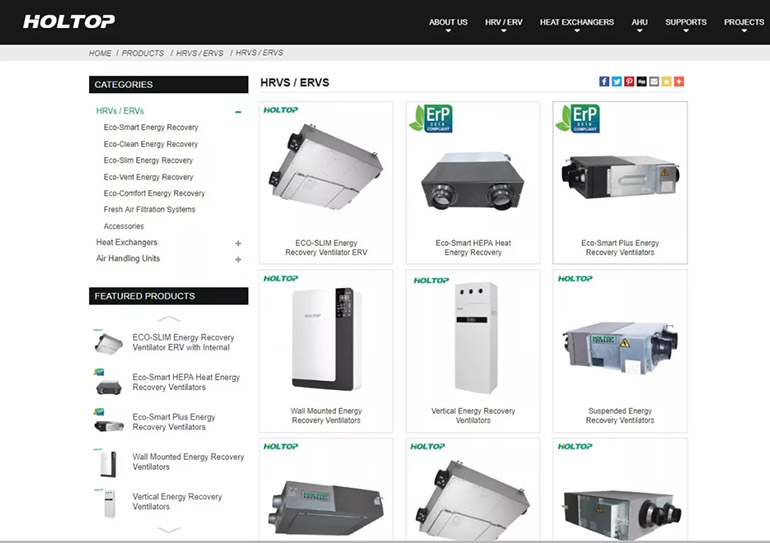The image size is (770, 543).
Task: Open Eco-Slim Energy Recovery category
Action: click(148, 160)
